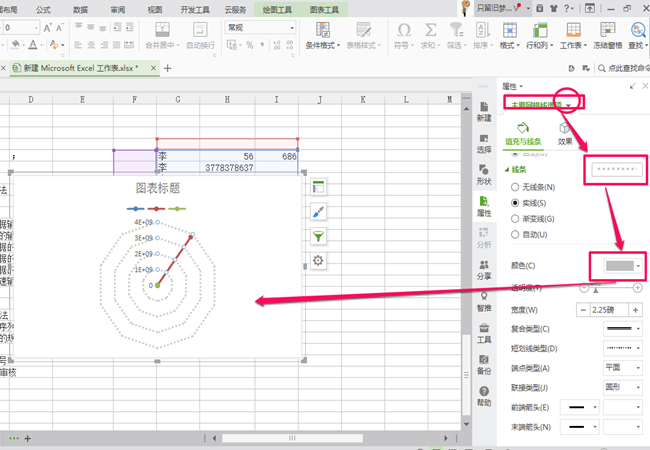This screenshot has height=450, width=650.
Task: Click the fill color bucket icon
Action: [15, 44]
